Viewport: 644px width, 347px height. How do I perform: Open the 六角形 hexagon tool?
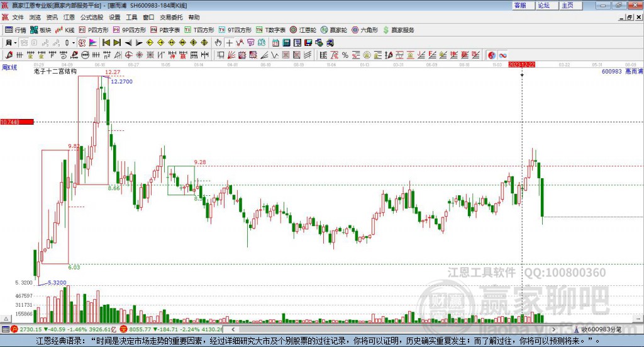coord(365,30)
